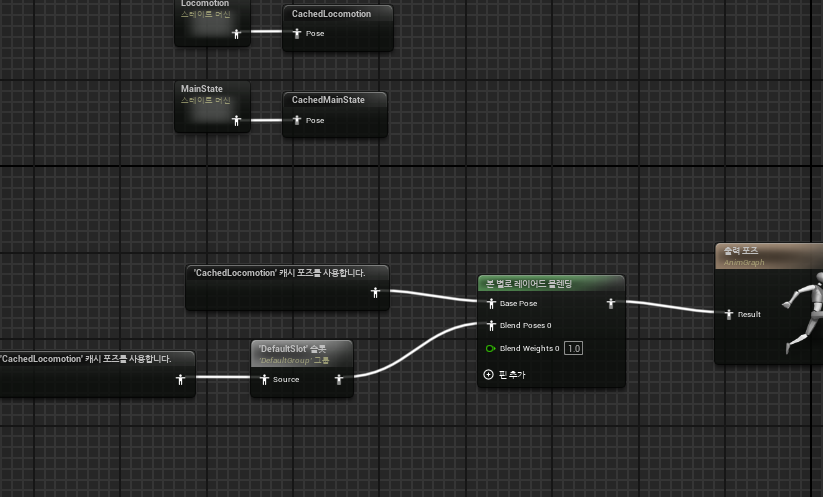This screenshot has height=497, width=823.
Task: Select the MainState state machine node
Action: click(213, 106)
